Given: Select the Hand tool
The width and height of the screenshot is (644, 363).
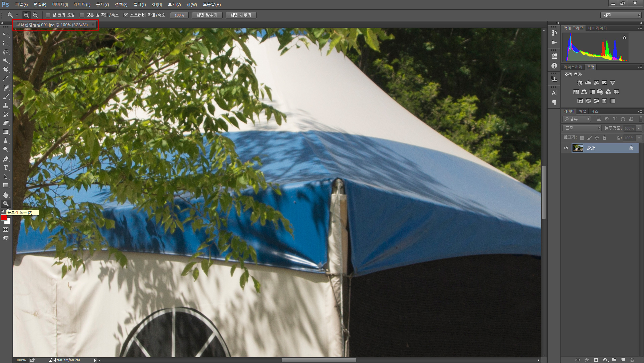Looking at the screenshot, I should coord(6,195).
